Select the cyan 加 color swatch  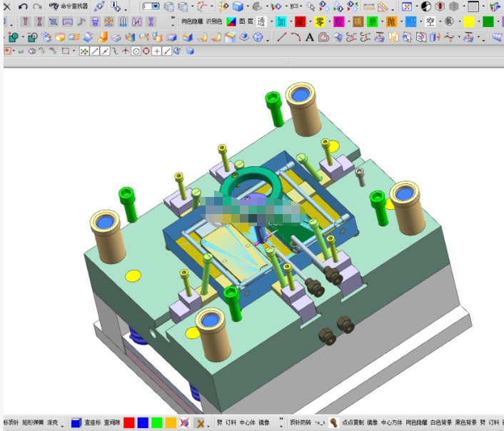coord(281,21)
